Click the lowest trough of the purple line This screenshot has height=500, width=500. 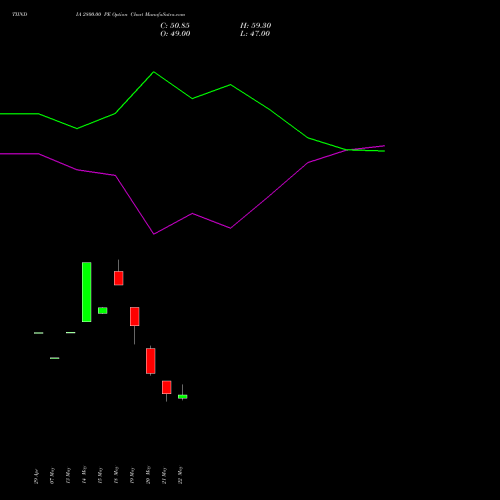154,234
